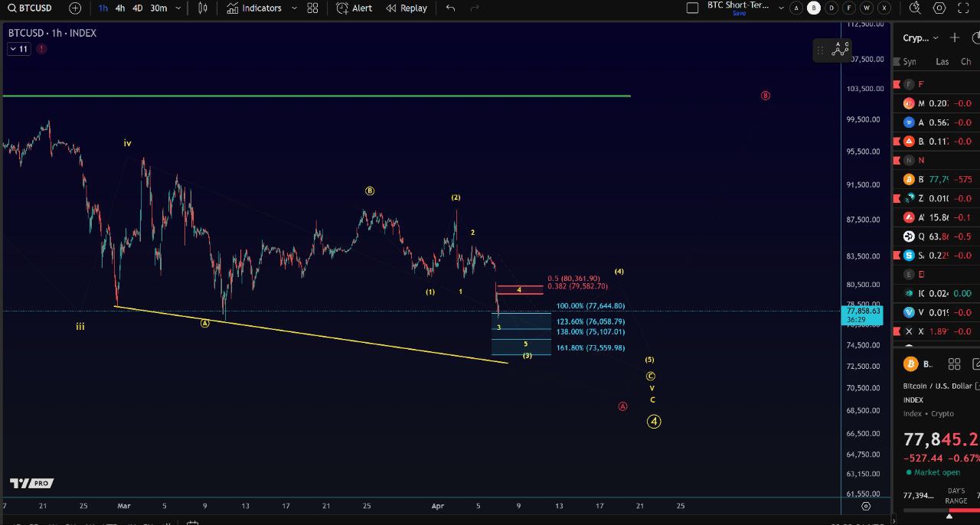Click the compare or add symbol plus icon
The width and height of the screenshot is (980, 525).
click(x=75, y=8)
